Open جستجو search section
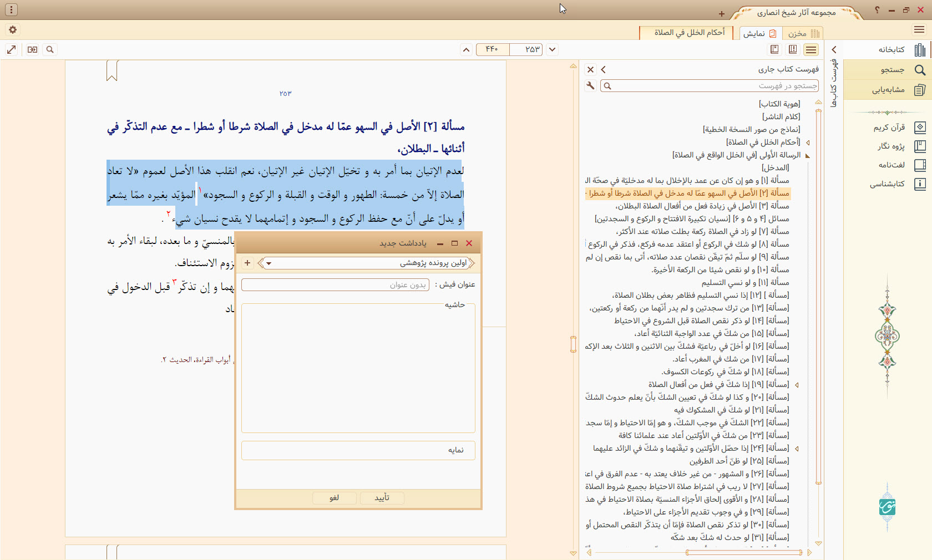Image resolution: width=932 pixels, height=560 pixels. 888,70
